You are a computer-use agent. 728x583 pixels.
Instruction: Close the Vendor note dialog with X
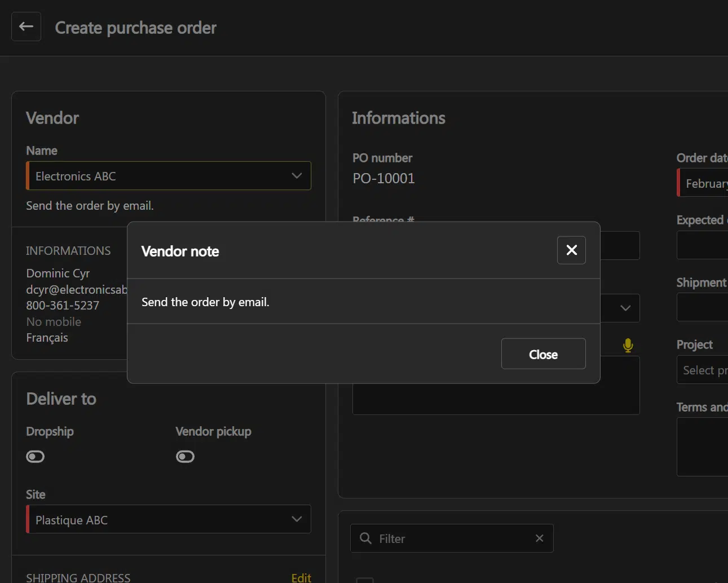point(571,250)
